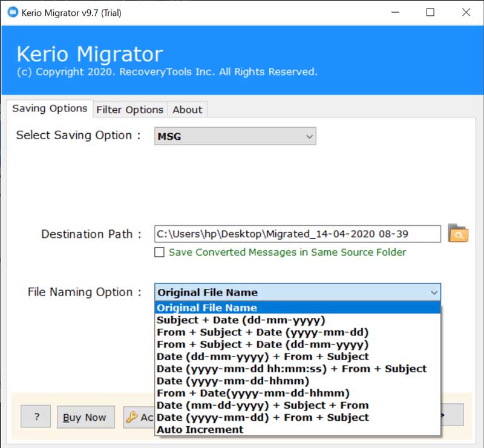Choose From + Subject + Date (yyyy-mm-dd)

298,332
